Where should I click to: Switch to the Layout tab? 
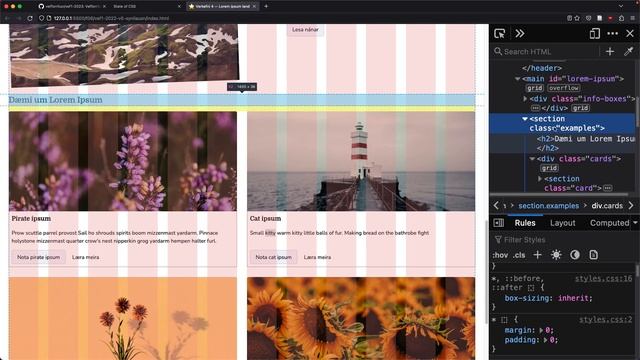(562, 223)
